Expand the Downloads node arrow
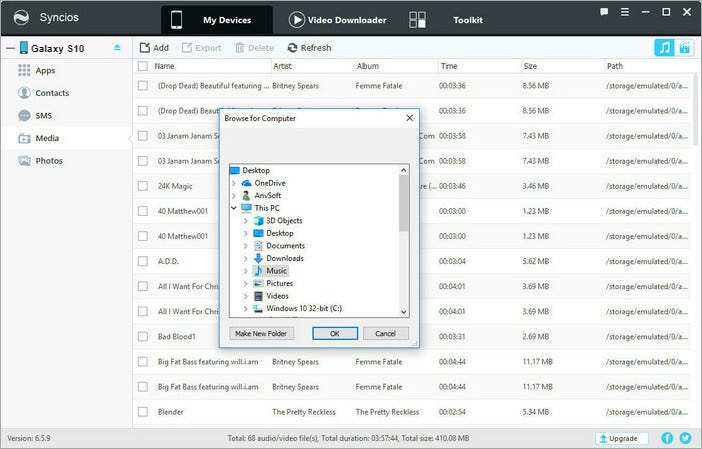 point(245,258)
